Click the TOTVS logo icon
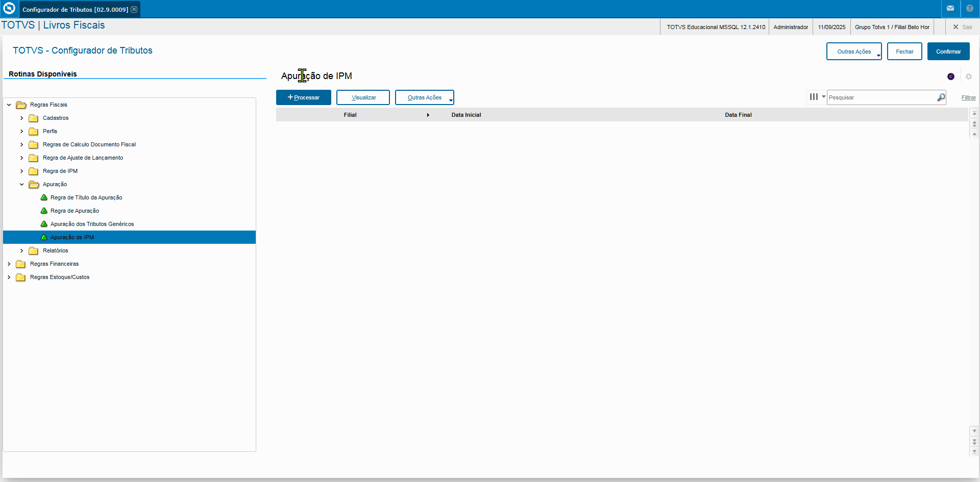 click(x=9, y=9)
